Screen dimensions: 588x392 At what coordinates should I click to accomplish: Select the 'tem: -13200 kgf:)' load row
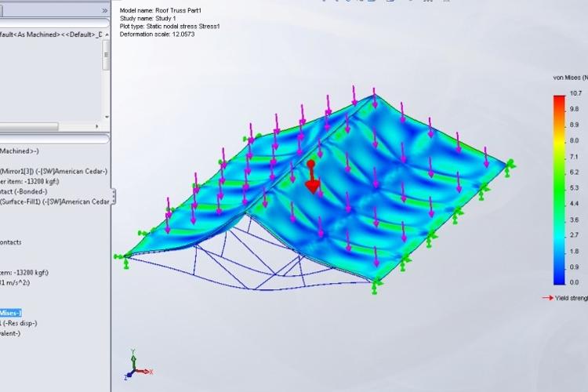pyautogui.click(x=24, y=273)
